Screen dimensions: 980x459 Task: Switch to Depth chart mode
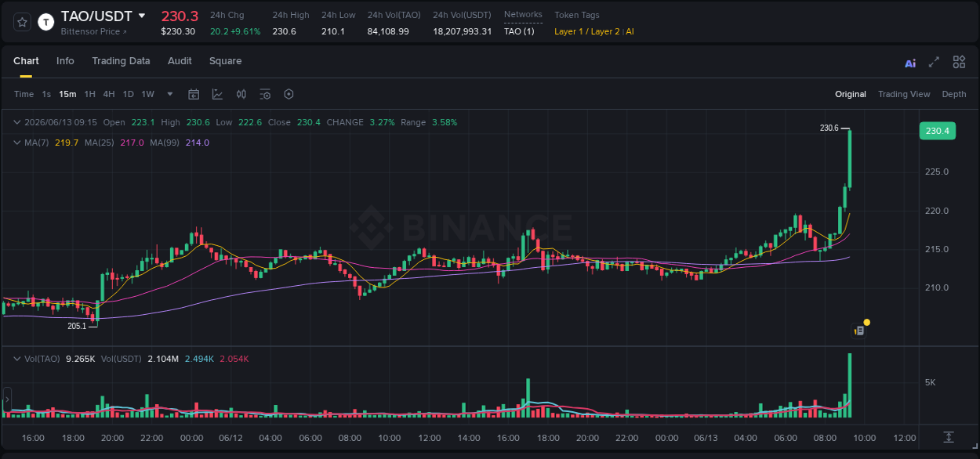pyautogui.click(x=954, y=94)
